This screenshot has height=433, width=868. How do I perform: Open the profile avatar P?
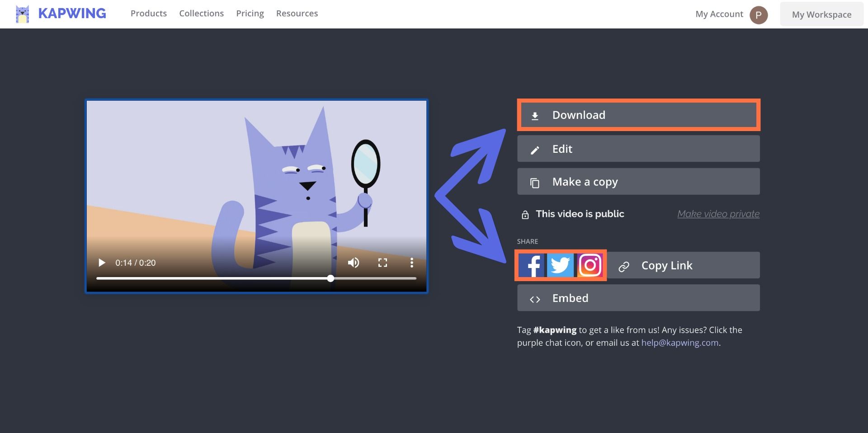click(x=758, y=15)
